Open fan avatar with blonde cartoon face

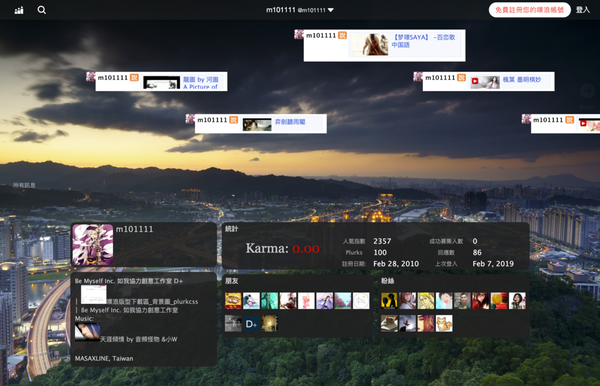click(426, 301)
